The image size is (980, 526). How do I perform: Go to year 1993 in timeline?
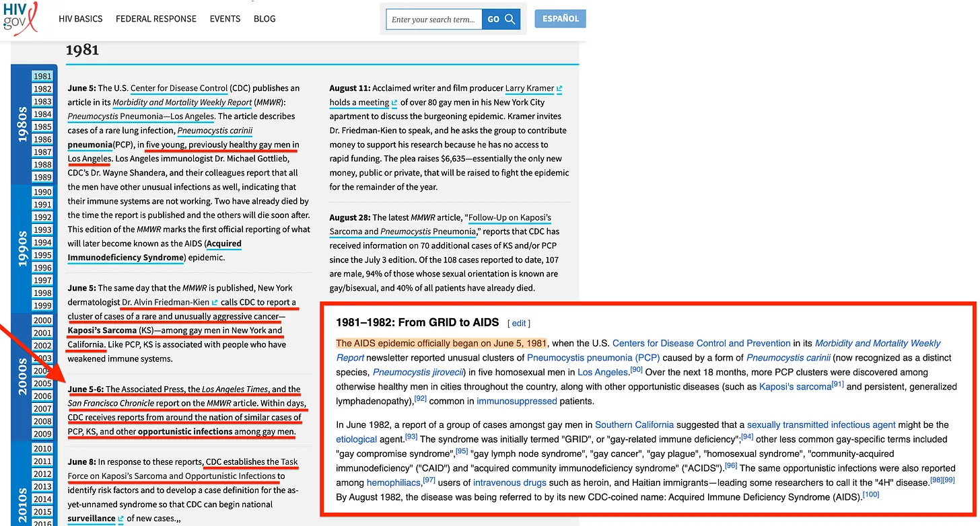(42, 229)
